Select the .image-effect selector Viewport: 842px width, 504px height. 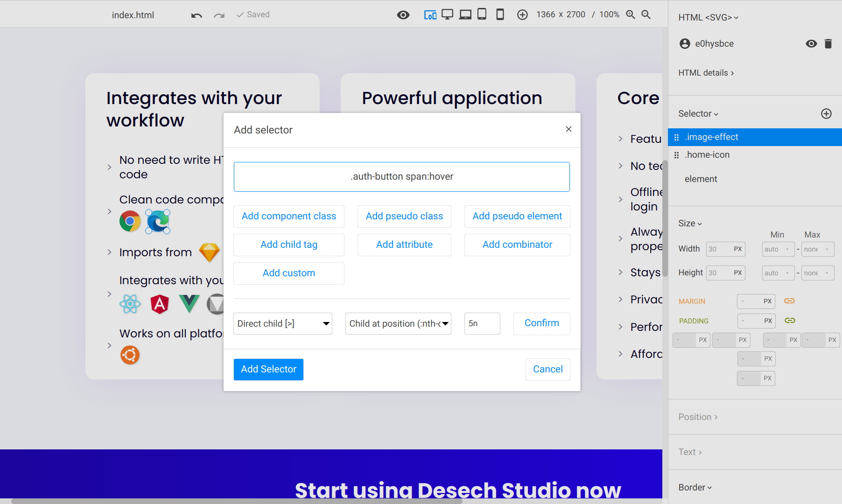click(755, 137)
